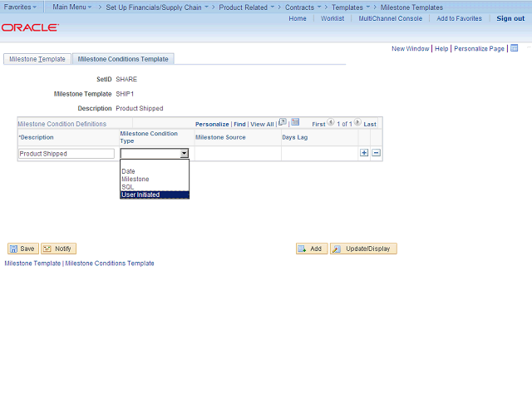
Task: Click grid Personalize link
Action: tap(212, 124)
